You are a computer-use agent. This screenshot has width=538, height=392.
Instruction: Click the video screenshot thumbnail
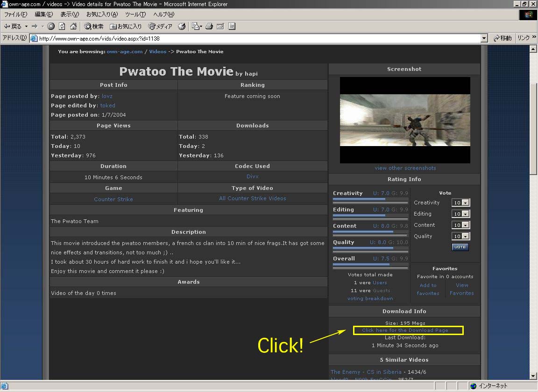click(x=405, y=120)
